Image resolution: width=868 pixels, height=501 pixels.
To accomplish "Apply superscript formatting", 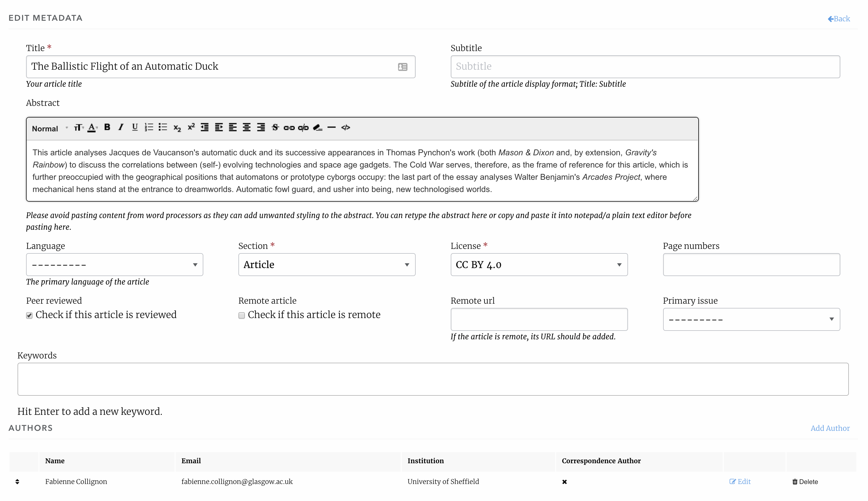I will [191, 127].
